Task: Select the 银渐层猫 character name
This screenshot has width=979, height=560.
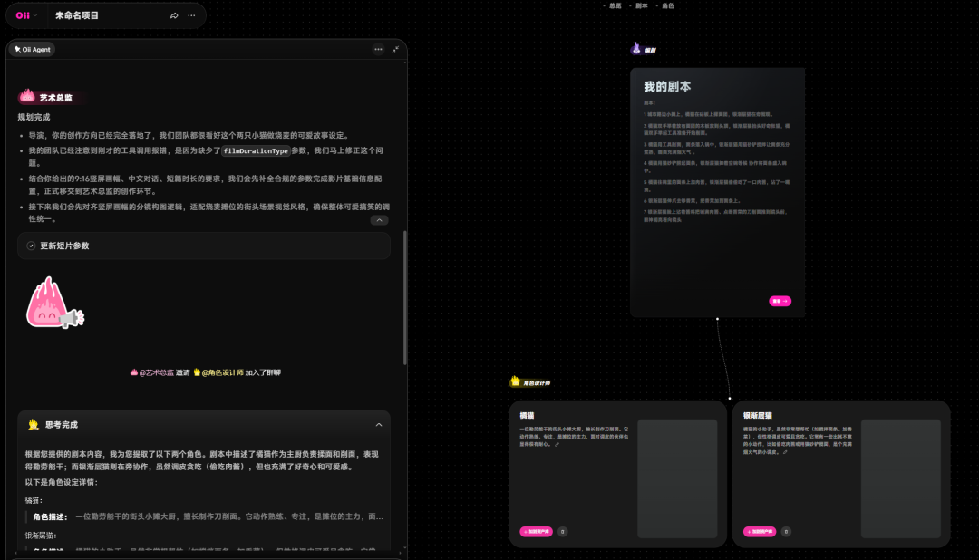Action: click(757, 416)
